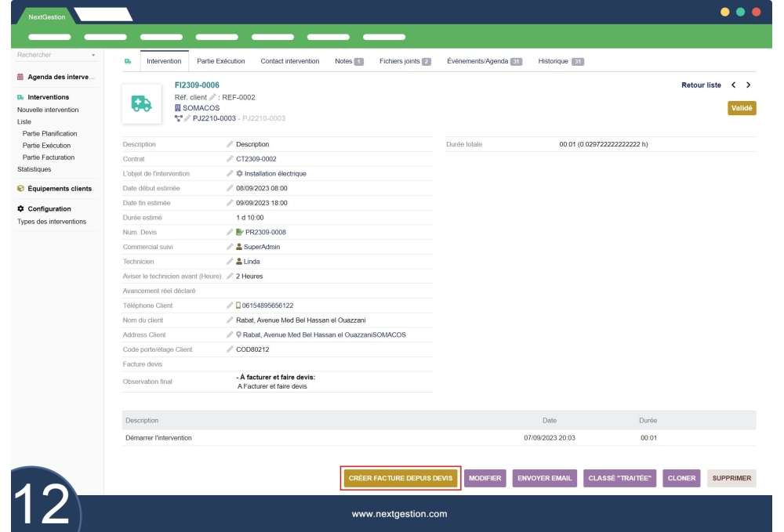Viewport: 784px width, 532px height.
Task: Go to next record with right chevron
Action: pyautogui.click(x=749, y=85)
